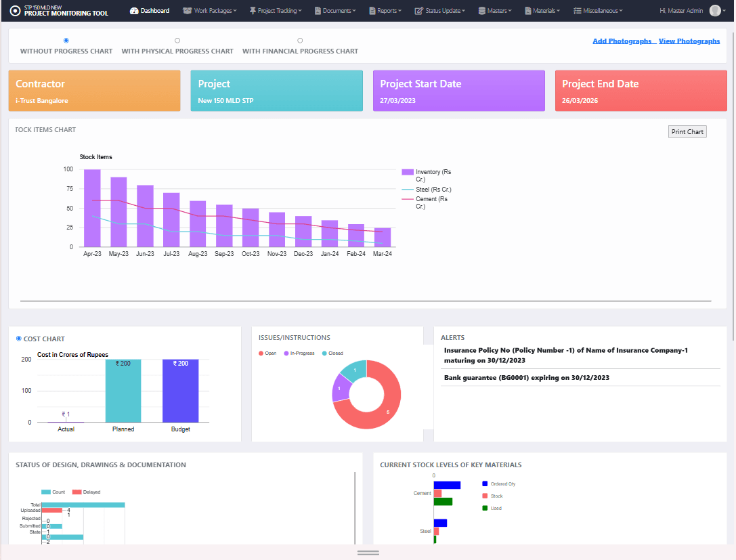
Task: Open the Insurance Policy maturing alert
Action: pos(566,356)
